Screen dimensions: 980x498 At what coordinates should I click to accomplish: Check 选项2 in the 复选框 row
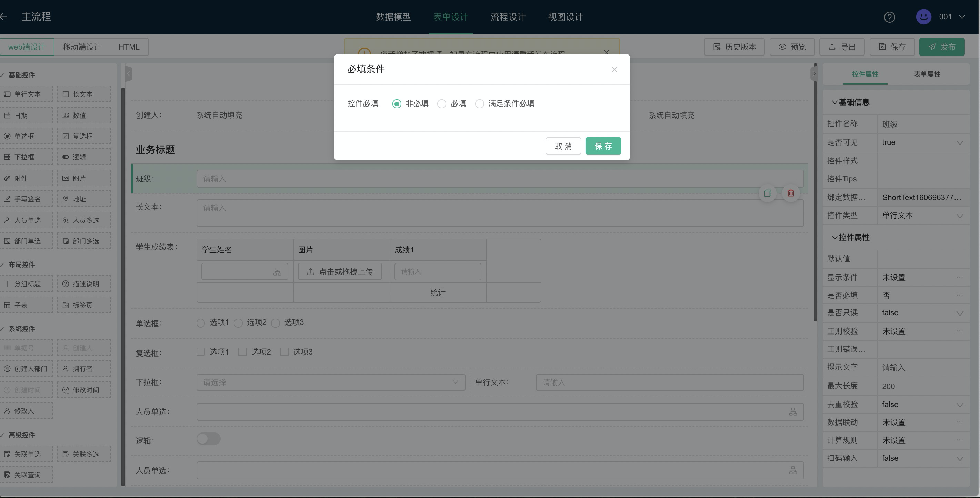coord(242,352)
